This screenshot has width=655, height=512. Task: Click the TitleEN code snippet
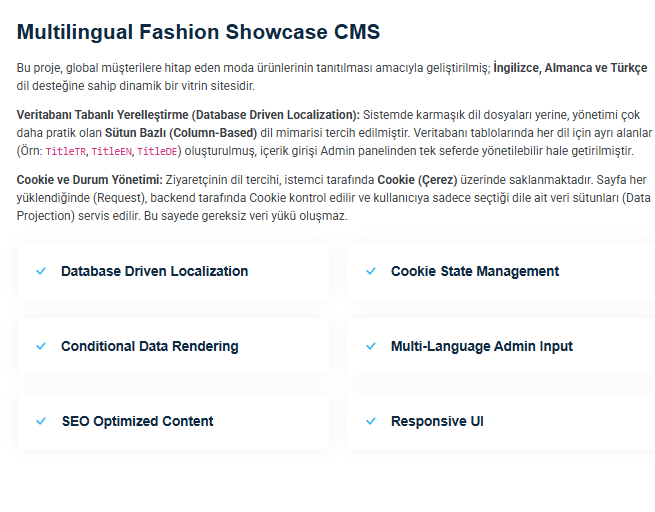[x=111, y=152]
